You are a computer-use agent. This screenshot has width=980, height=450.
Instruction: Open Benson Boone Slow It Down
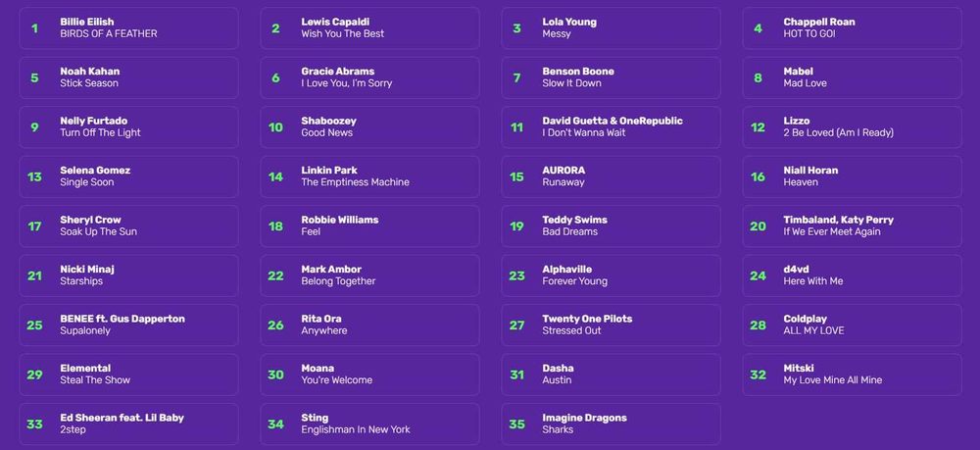[611, 77]
